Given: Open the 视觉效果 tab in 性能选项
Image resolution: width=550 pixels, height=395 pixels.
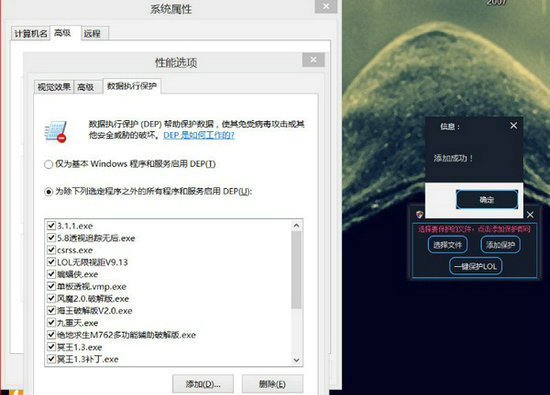Looking at the screenshot, I should 54,87.
